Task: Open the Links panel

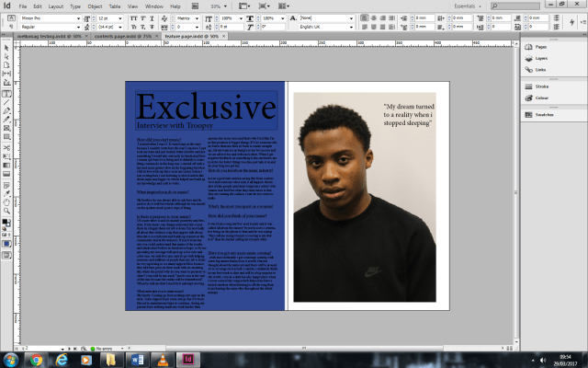Action: click(539, 69)
